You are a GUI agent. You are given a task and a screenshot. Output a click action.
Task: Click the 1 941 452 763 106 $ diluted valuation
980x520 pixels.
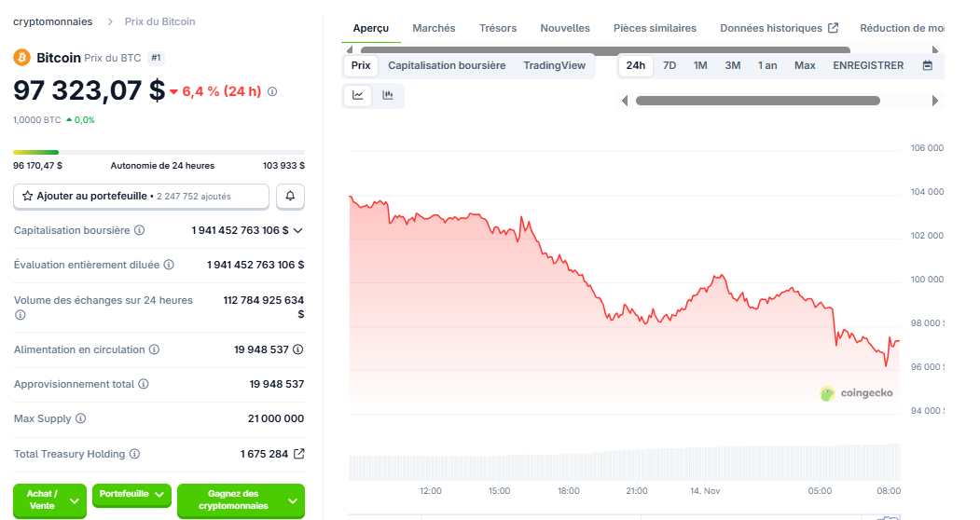pyautogui.click(x=255, y=265)
